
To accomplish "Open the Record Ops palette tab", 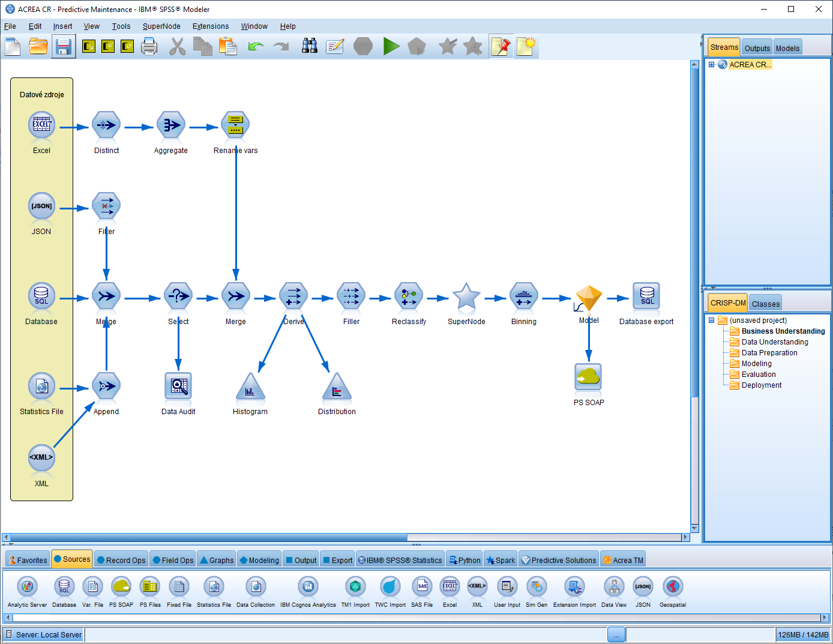I will [x=121, y=560].
